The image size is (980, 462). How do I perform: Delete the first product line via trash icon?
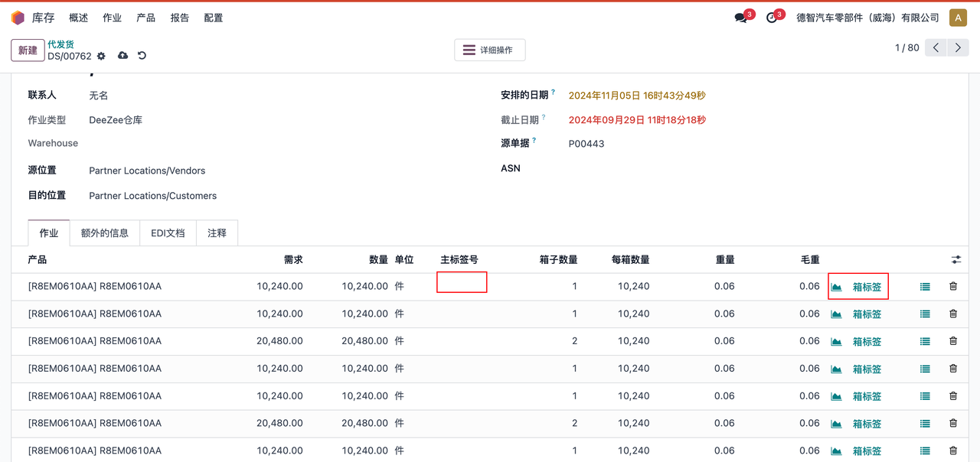(953, 286)
